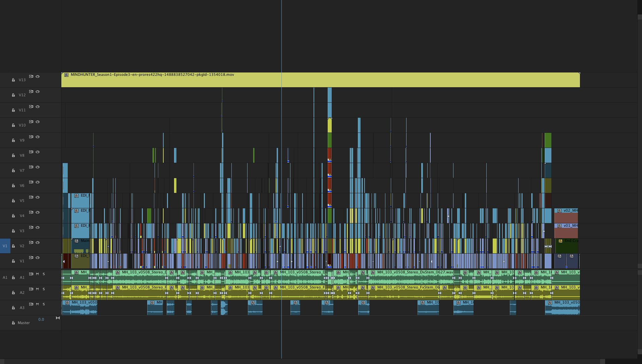Lock track V13 with padlock icon
642x364 pixels.
[x=13, y=80]
